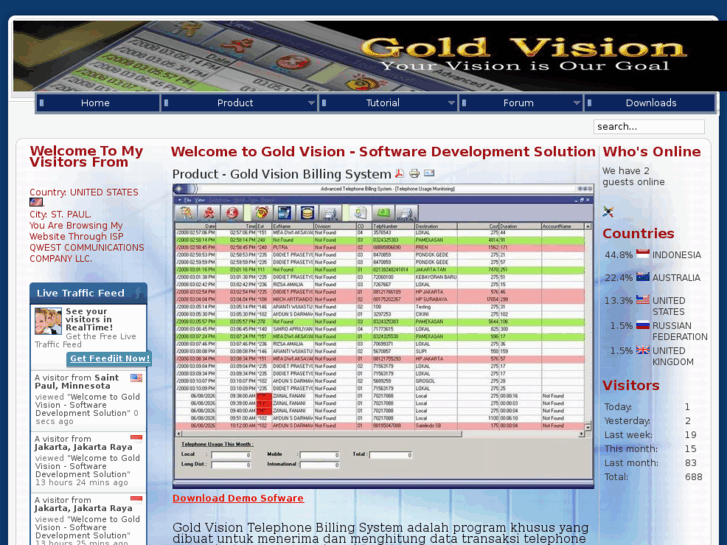Viewport: 727px width, 545px height.
Task: Click the email article icon
Action: pyautogui.click(x=429, y=173)
